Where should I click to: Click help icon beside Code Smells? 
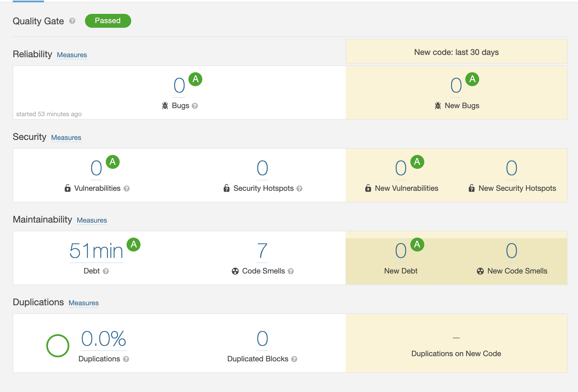(291, 271)
